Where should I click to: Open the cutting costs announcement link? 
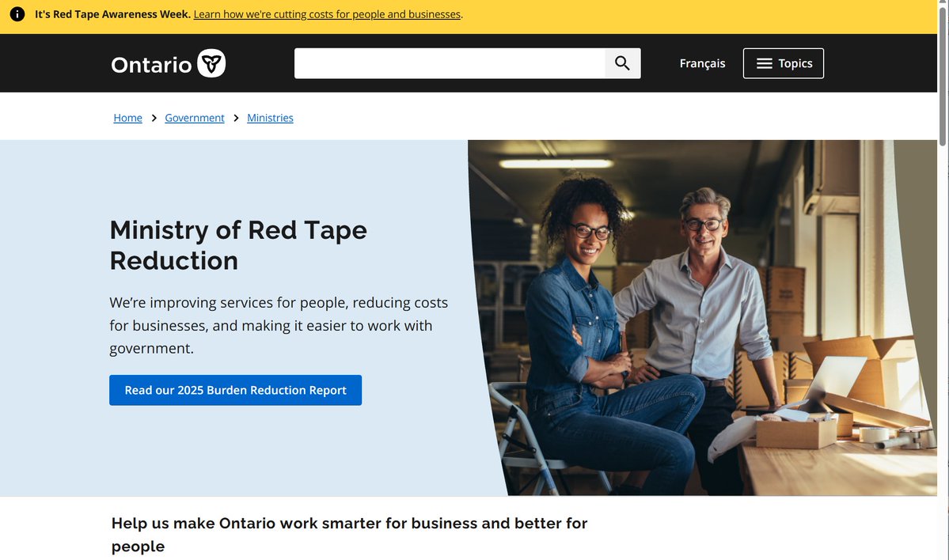point(327,13)
